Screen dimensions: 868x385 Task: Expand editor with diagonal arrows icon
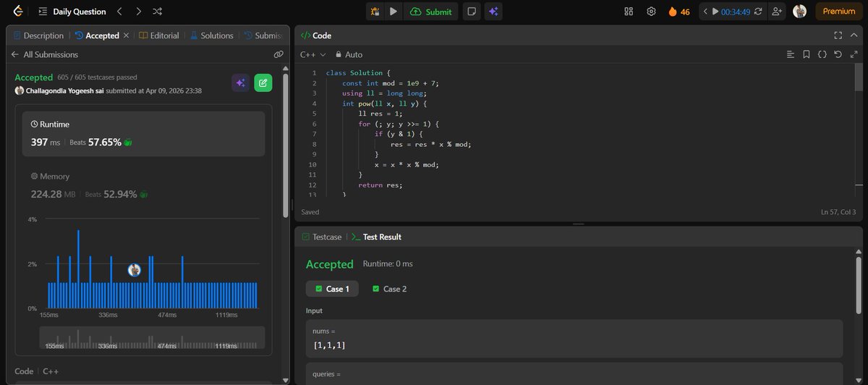[x=854, y=54]
